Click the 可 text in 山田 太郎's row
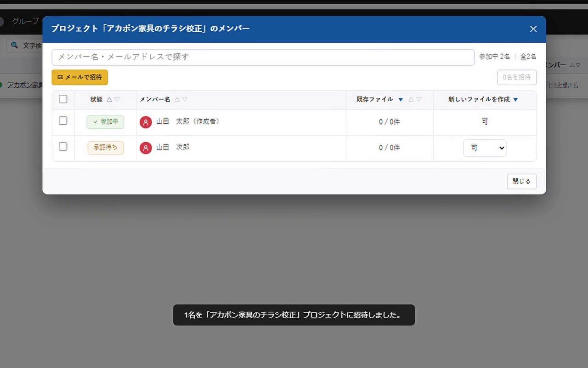Image resolution: width=588 pixels, height=368 pixels. (485, 122)
